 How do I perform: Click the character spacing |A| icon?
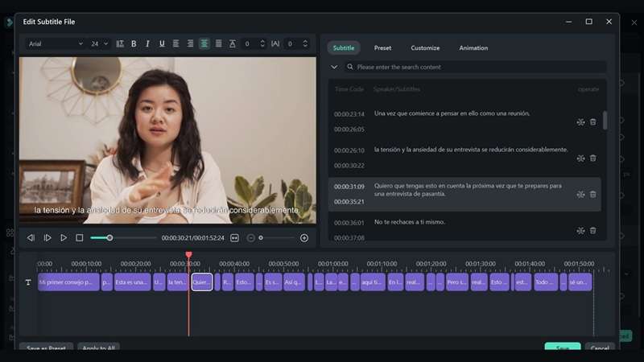point(275,43)
